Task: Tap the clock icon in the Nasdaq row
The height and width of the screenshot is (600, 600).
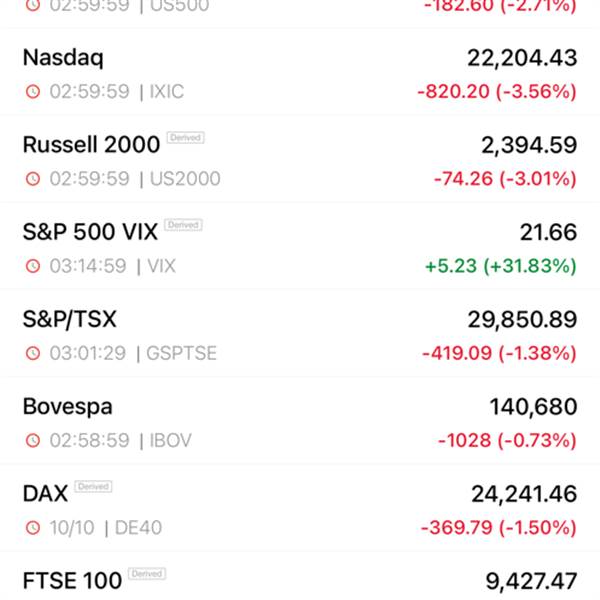Action: click(x=33, y=92)
